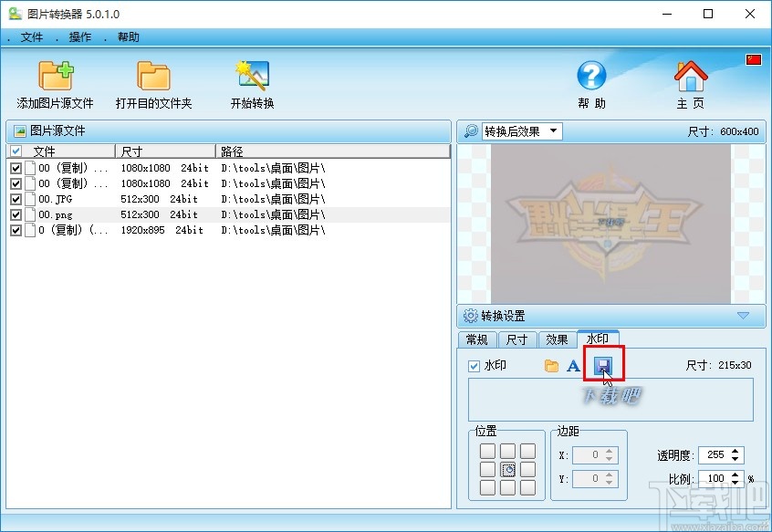
Task: Enable the 水印 watermark checkbox
Action: (x=474, y=365)
